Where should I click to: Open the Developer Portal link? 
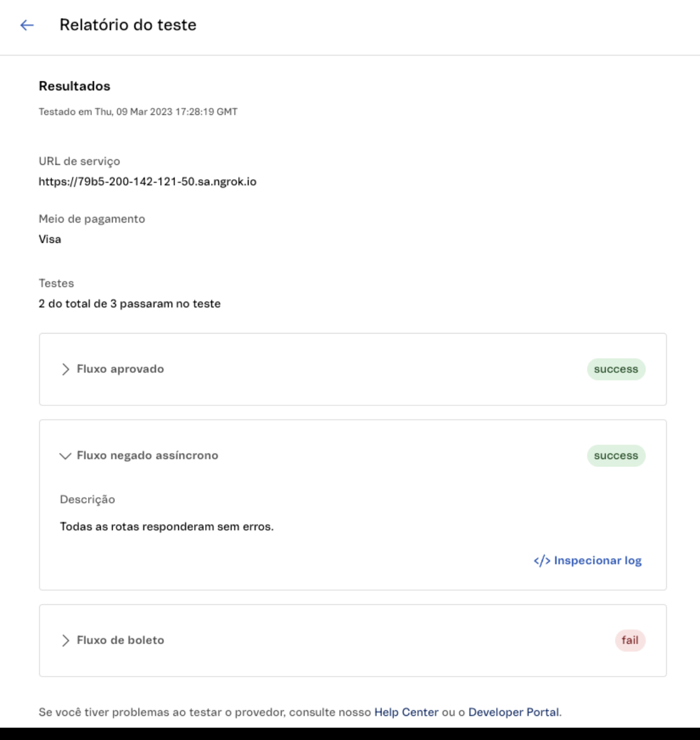[513, 713]
